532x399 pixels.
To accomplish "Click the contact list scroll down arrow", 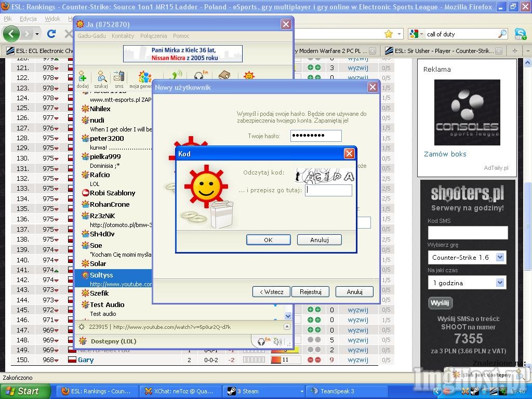I will tap(288, 316).
